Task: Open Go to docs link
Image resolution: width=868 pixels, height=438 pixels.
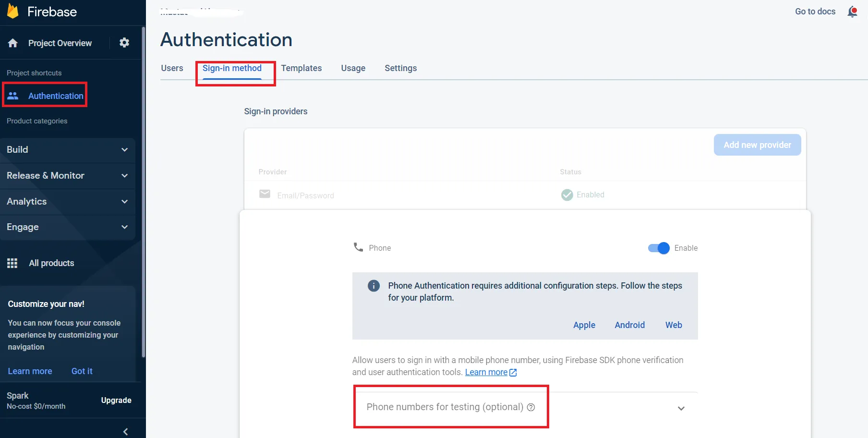Action: tap(815, 12)
